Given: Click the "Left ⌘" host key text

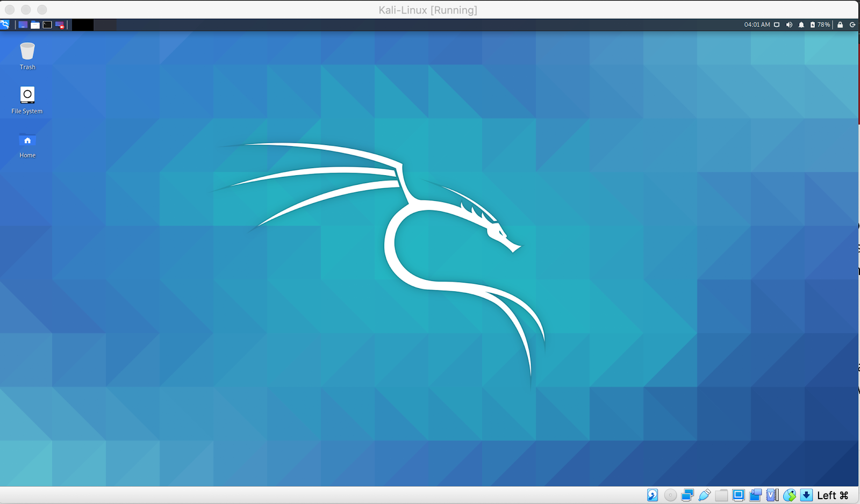Looking at the screenshot, I should [x=833, y=495].
